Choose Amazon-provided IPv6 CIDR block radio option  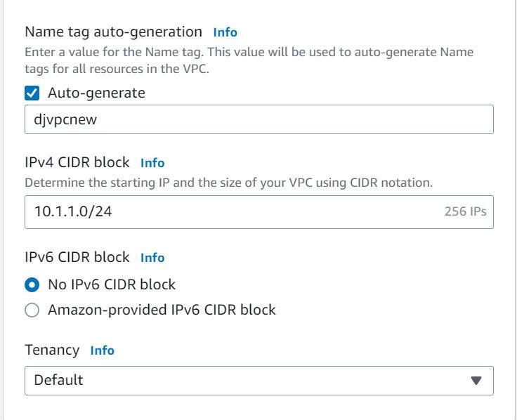tap(32, 310)
